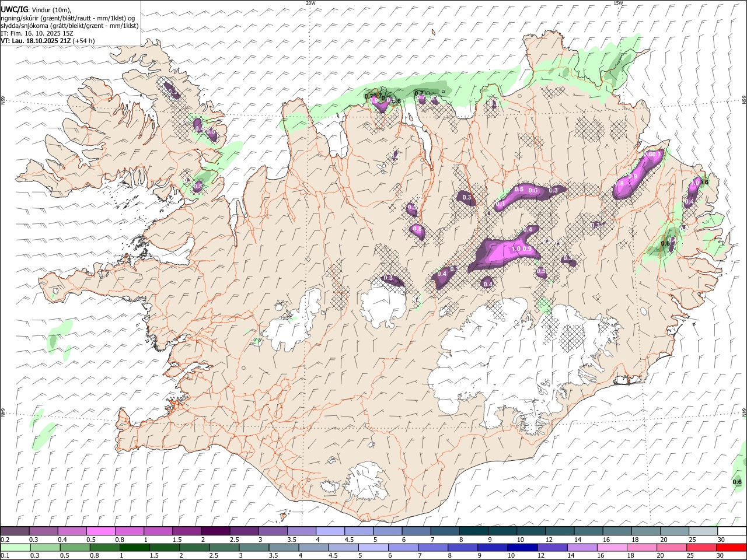Click the 'slydda/snjókoma (grátt/bleikt/grænt - mm/1klst)' line
The width and height of the screenshot is (747, 560).
(x=69, y=26)
